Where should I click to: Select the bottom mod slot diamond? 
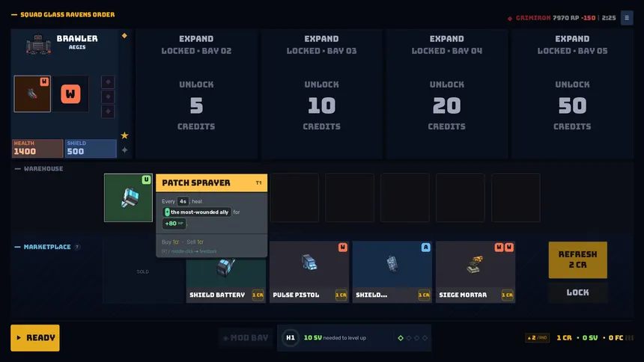[x=108, y=111]
